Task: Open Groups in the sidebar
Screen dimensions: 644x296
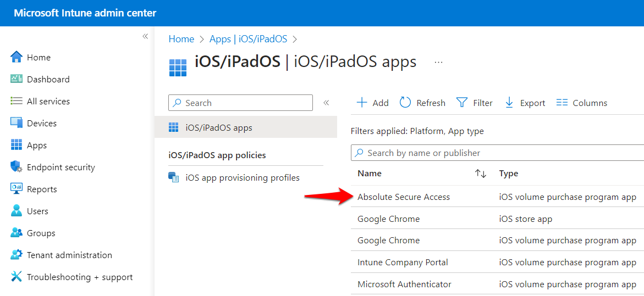Action: tap(41, 233)
